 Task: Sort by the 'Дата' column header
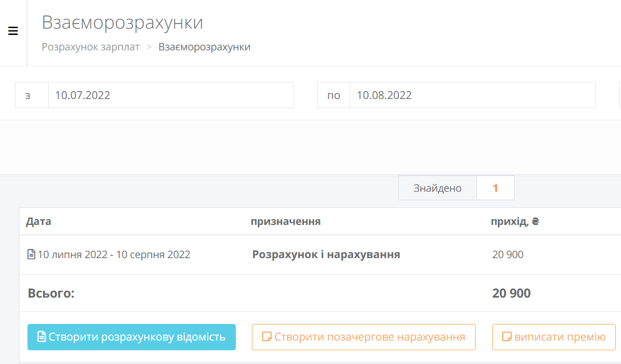(38, 221)
